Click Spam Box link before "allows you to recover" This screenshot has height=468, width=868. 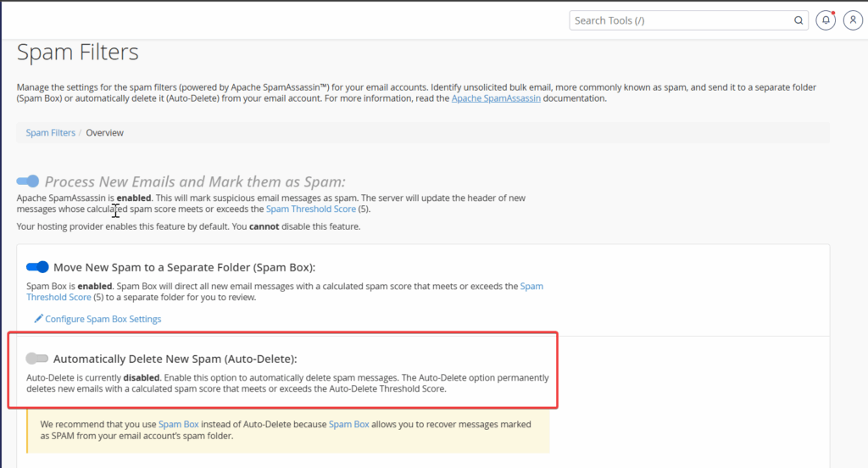pyautogui.click(x=349, y=423)
